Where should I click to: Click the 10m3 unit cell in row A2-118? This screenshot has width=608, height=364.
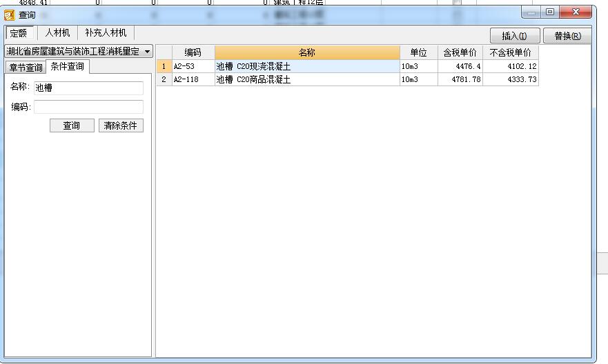pos(419,79)
